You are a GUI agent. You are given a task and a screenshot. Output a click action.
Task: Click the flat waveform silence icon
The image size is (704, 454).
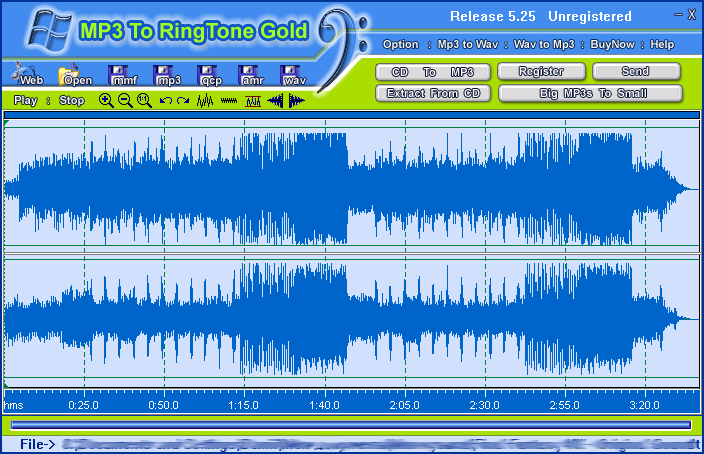229,101
